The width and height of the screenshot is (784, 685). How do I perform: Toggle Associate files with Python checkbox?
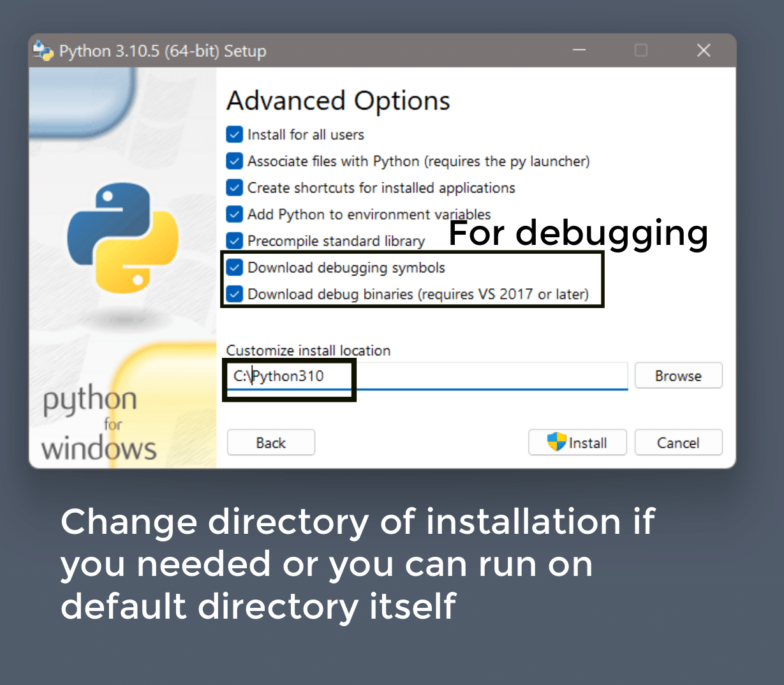point(235,161)
